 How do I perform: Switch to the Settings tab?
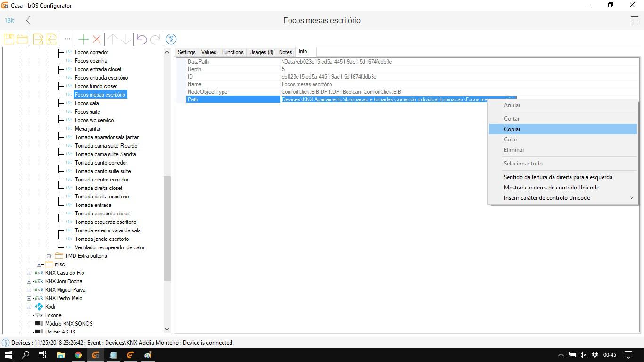pyautogui.click(x=186, y=52)
